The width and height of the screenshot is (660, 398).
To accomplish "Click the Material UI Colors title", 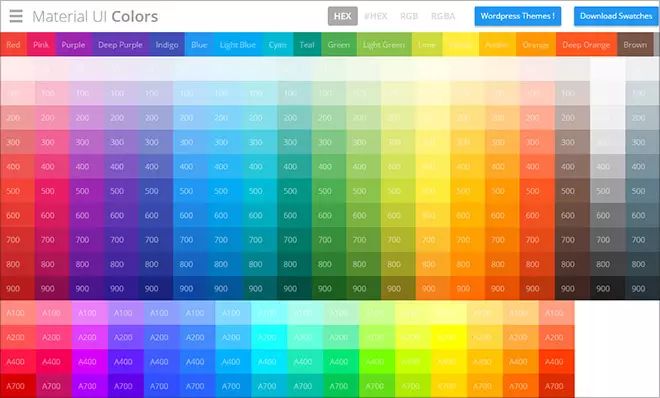I will tap(95, 16).
